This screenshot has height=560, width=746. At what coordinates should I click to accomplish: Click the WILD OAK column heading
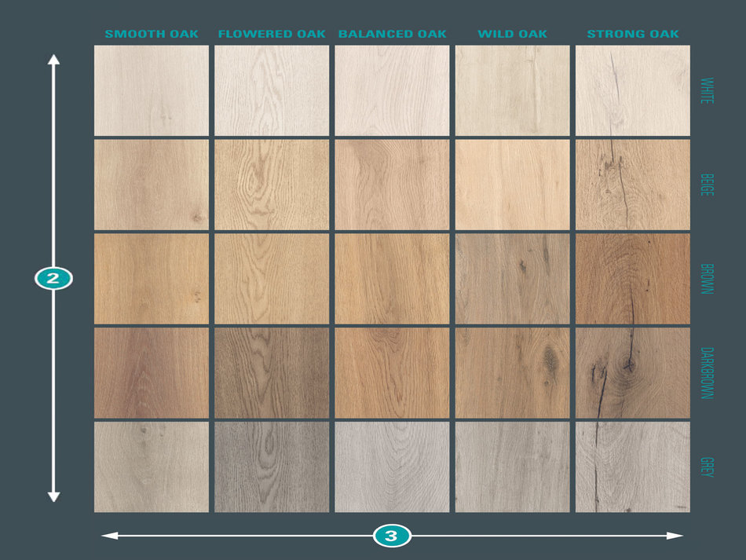[x=513, y=34]
